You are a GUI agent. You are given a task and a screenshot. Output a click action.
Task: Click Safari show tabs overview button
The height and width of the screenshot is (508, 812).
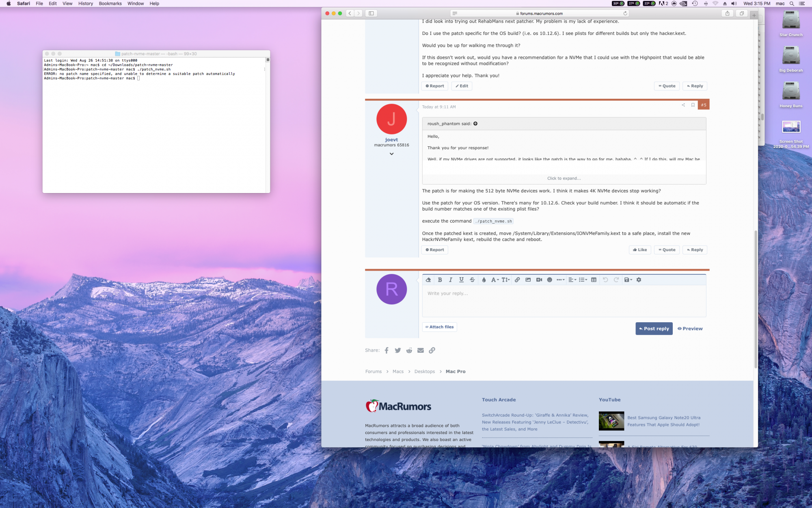tap(741, 13)
